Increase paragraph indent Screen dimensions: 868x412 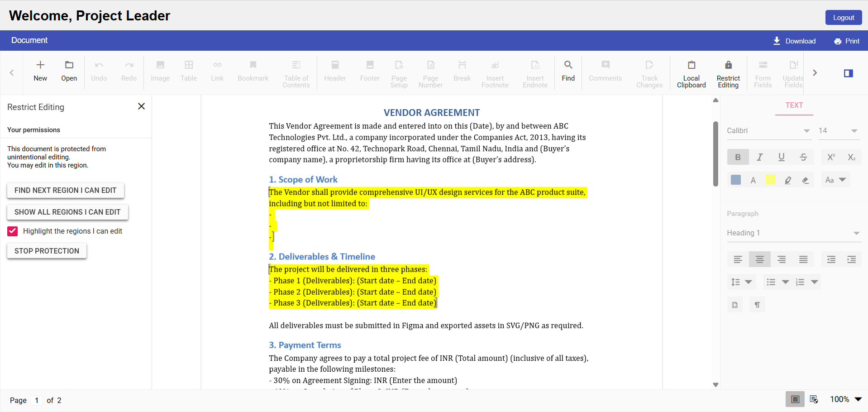click(851, 259)
